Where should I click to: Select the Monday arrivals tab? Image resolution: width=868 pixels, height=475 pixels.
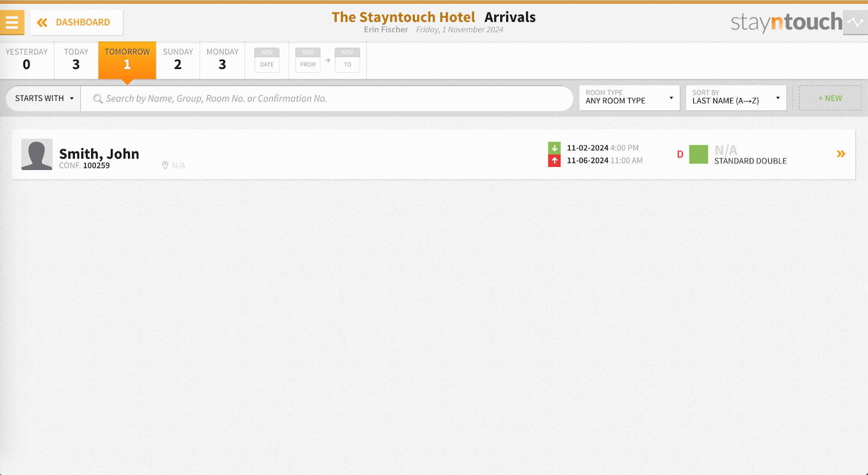222,60
